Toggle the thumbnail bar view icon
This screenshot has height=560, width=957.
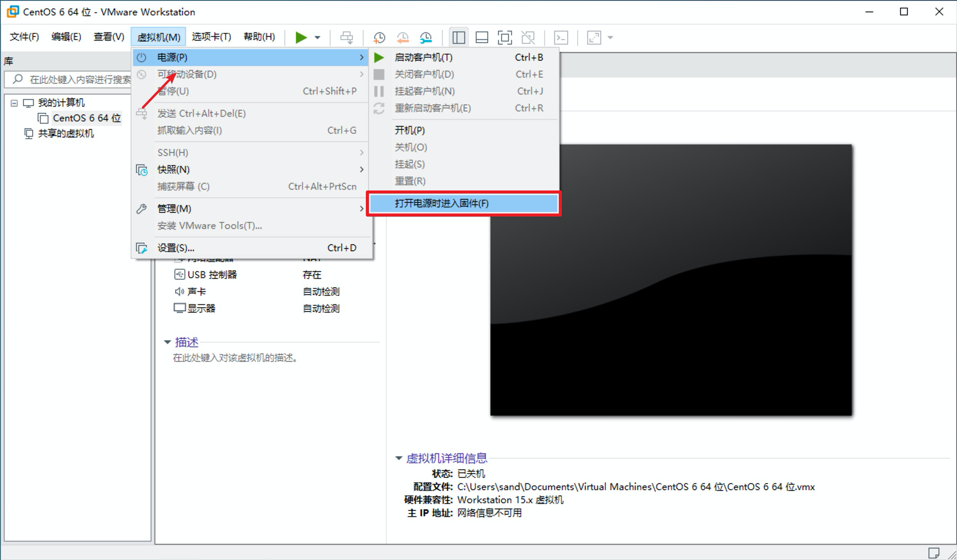coord(482,37)
